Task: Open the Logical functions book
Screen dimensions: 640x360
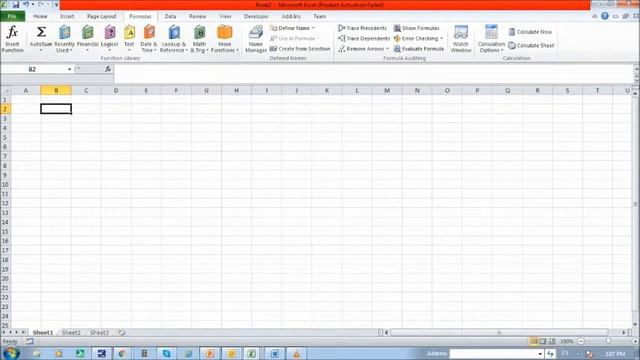Action: click(109, 39)
